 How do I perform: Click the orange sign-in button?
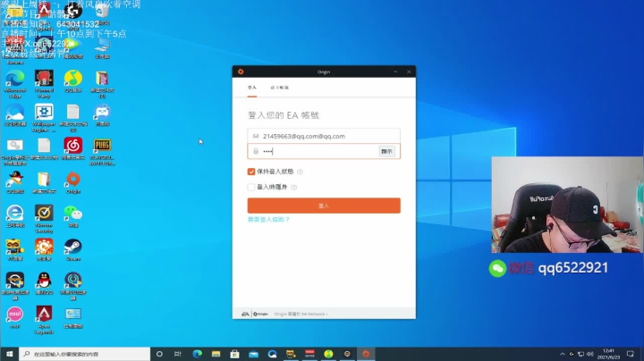pyautogui.click(x=324, y=206)
